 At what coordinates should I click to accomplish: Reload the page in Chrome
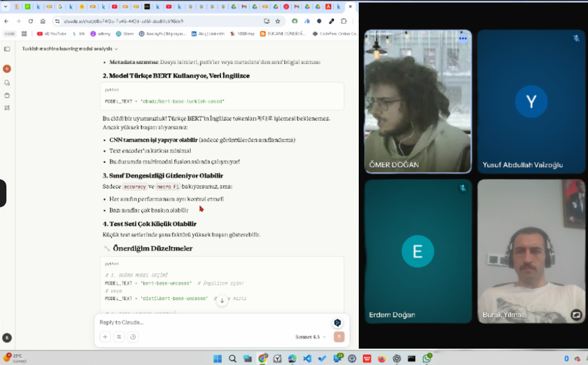[x=31, y=21]
